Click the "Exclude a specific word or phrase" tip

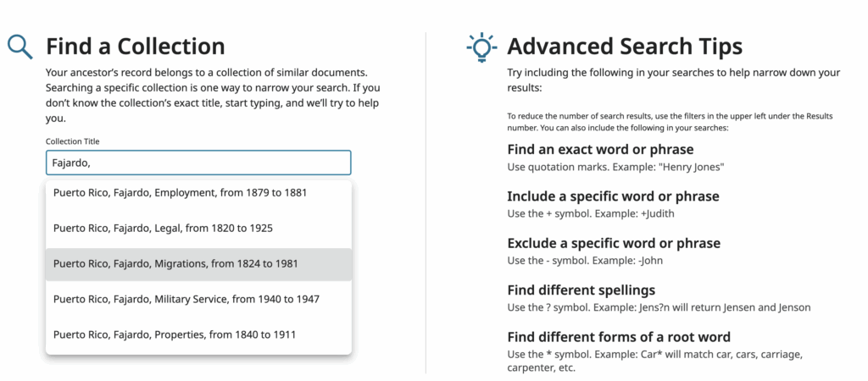click(x=614, y=243)
